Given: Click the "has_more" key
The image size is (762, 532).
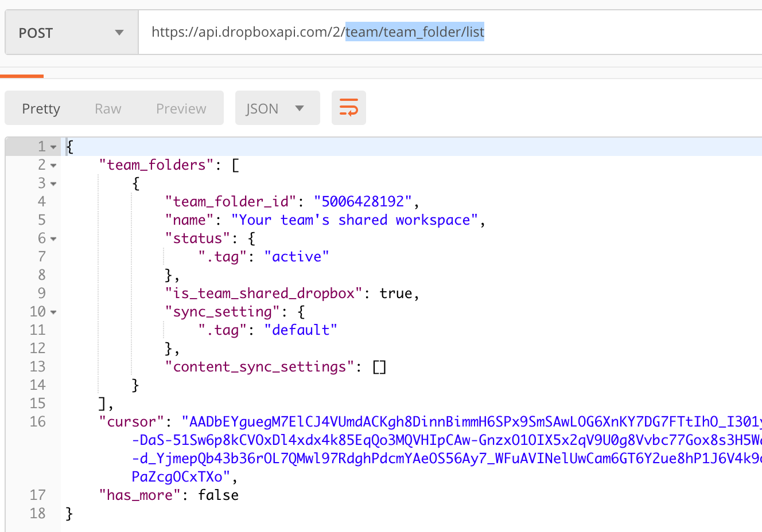Looking at the screenshot, I should pos(140,495).
